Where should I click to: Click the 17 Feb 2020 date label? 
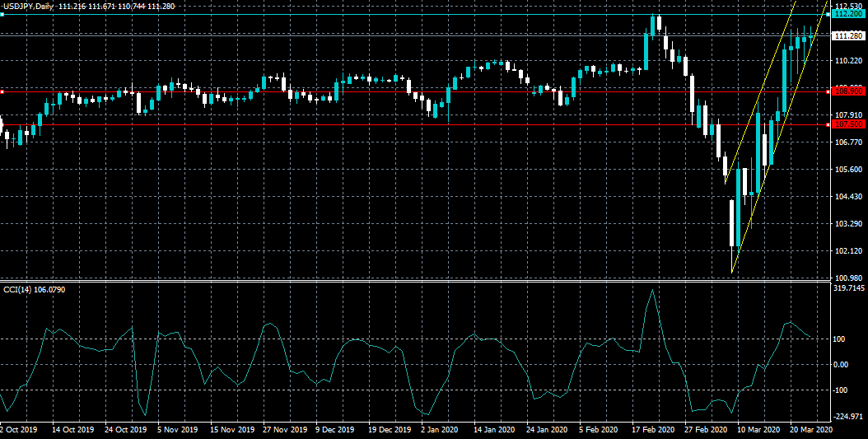[x=652, y=430]
